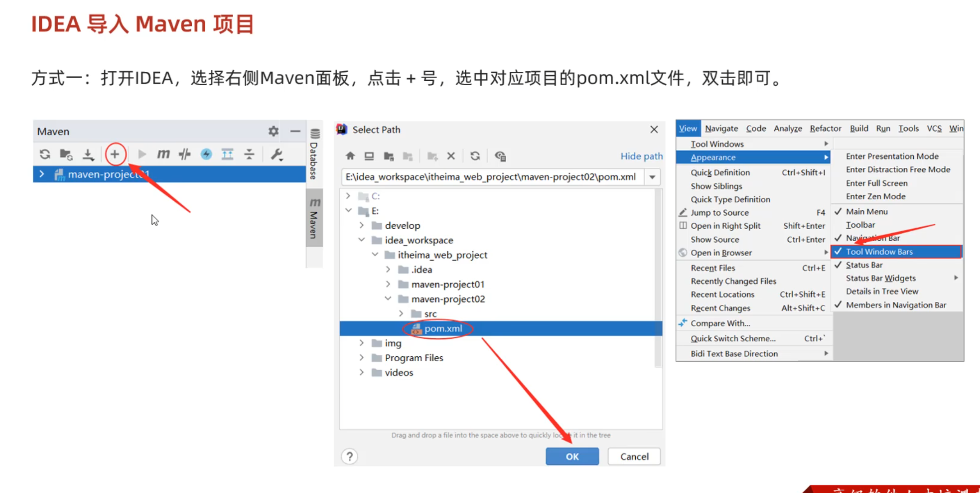This screenshot has height=493, width=980.
Task: Open the path history dropdown arrow
Action: [652, 177]
